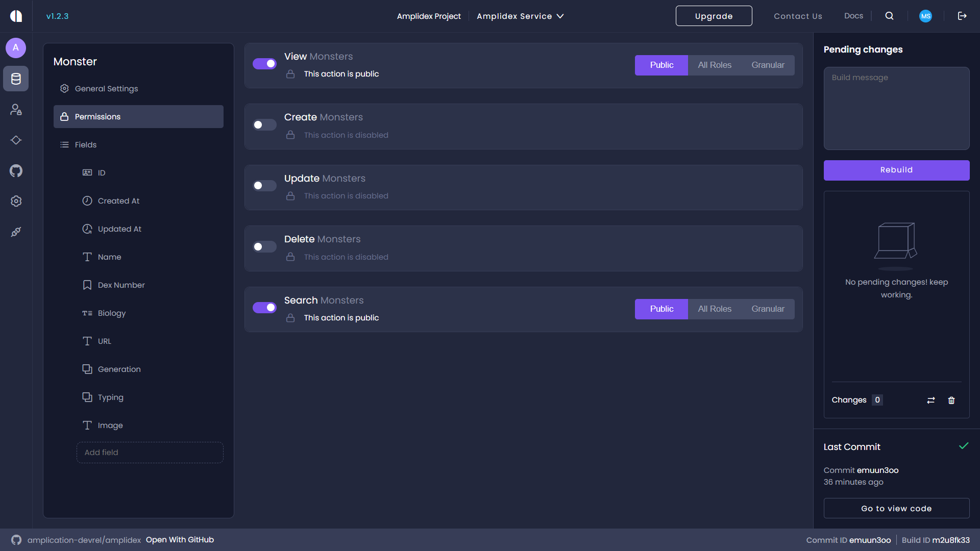Switch to General Settings
Screen dimensions: 980x551
(x=106, y=88)
